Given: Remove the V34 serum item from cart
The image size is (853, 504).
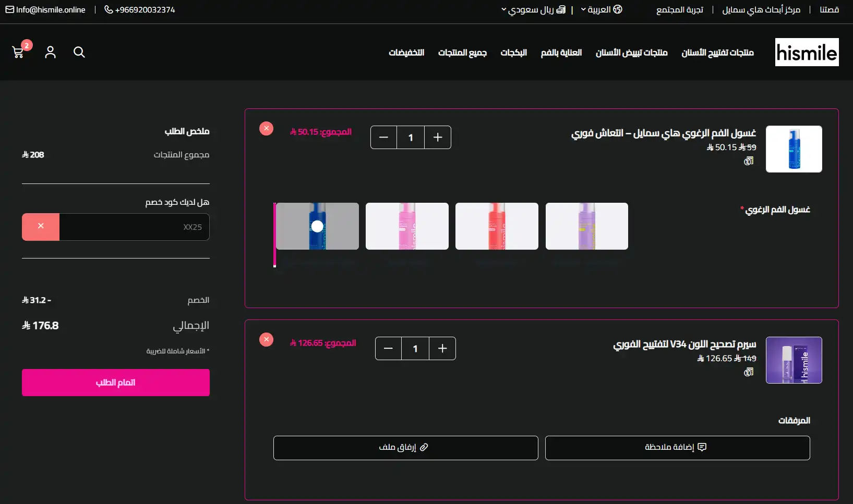Looking at the screenshot, I should (x=266, y=339).
